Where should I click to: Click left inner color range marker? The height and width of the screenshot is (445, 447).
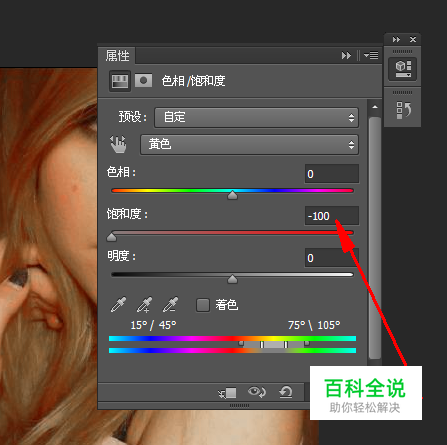262,344
